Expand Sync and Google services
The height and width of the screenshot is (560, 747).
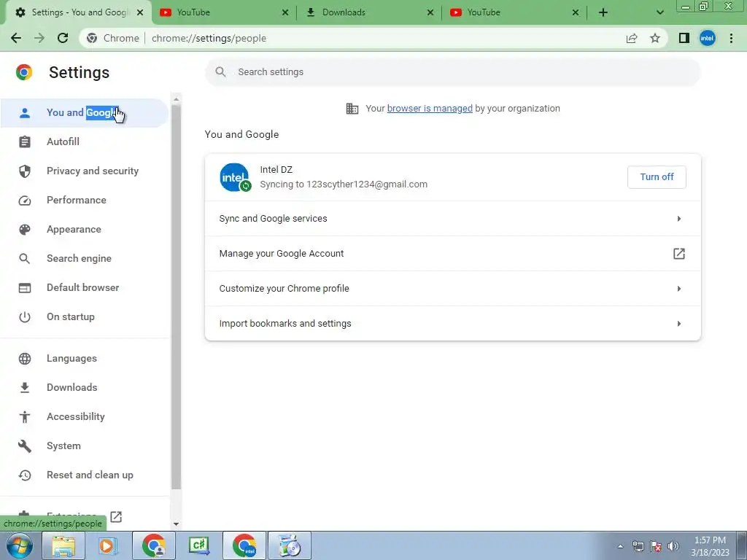(x=452, y=219)
